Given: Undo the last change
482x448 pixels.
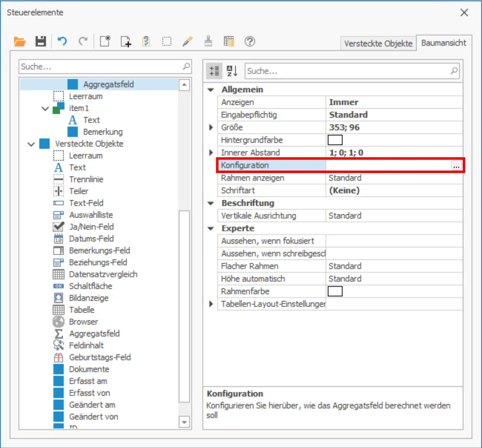Looking at the screenshot, I should [x=62, y=41].
